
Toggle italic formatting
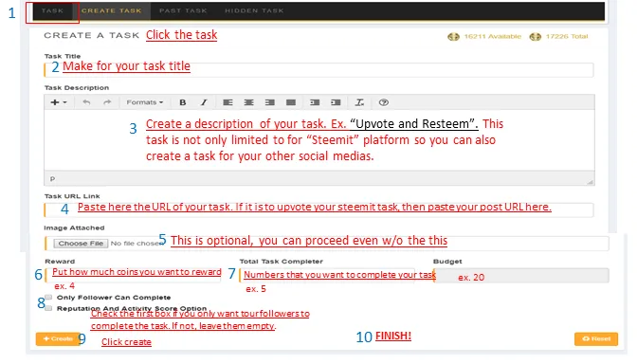pos(204,102)
